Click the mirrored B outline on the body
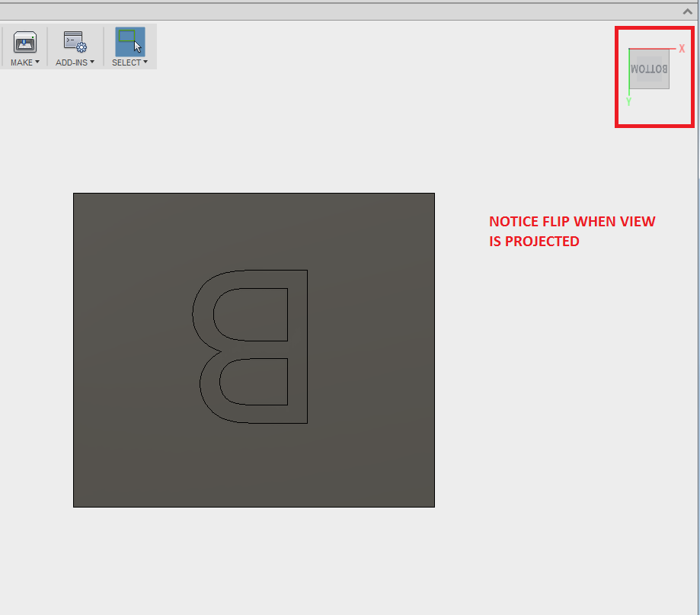 pos(250,346)
